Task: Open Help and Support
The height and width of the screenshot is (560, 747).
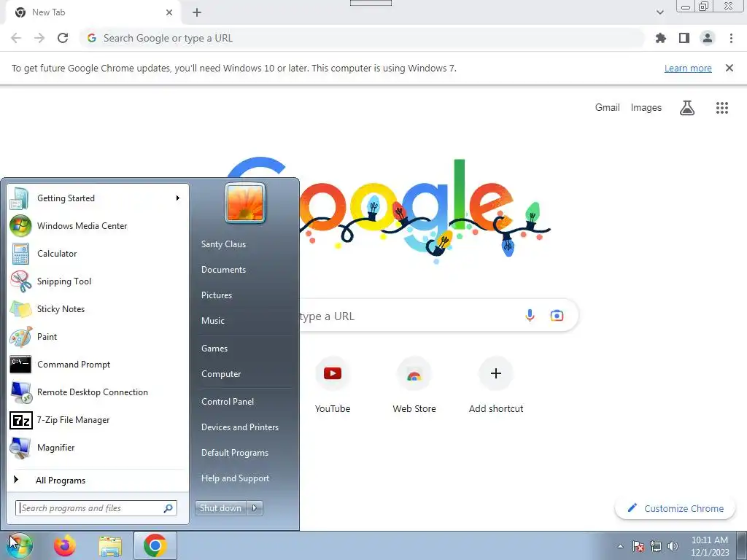Action: tap(235, 478)
